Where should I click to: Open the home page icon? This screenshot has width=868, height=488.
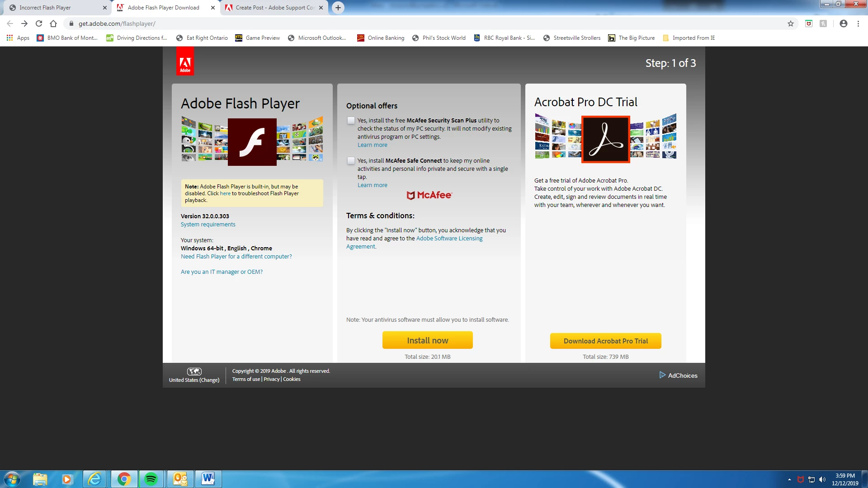53,23
